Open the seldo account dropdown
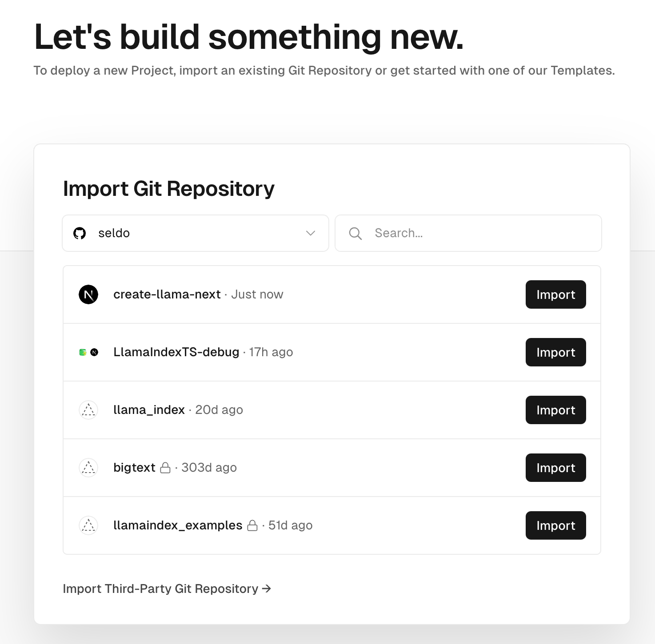Image resolution: width=655 pixels, height=644 pixels. pyautogui.click(x=196, y=233)
